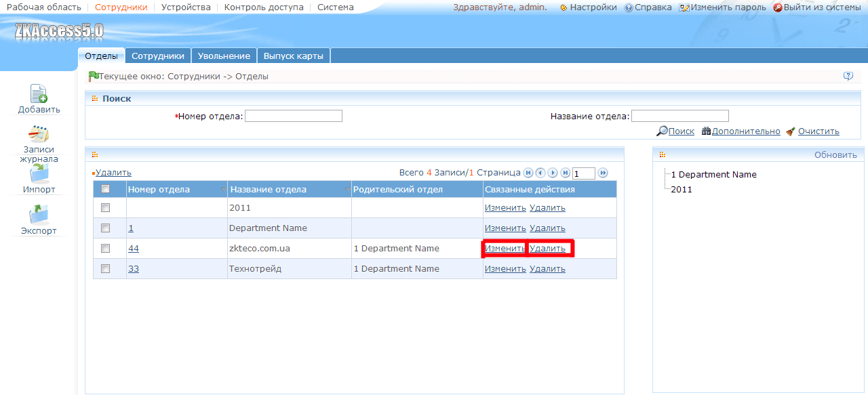The image size is (868, 395).
Task: Click Выйти из системы to log out
Action: tap(817, 7)
